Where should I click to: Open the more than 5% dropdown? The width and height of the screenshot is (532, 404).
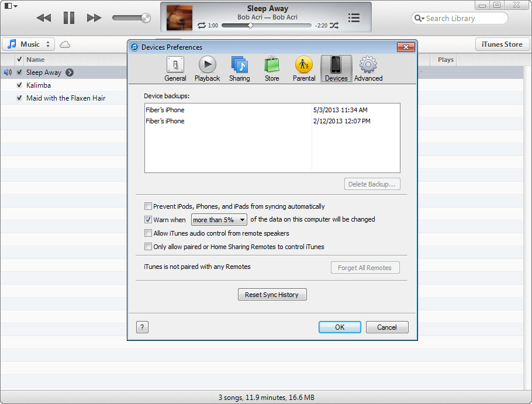coord(219,220)
